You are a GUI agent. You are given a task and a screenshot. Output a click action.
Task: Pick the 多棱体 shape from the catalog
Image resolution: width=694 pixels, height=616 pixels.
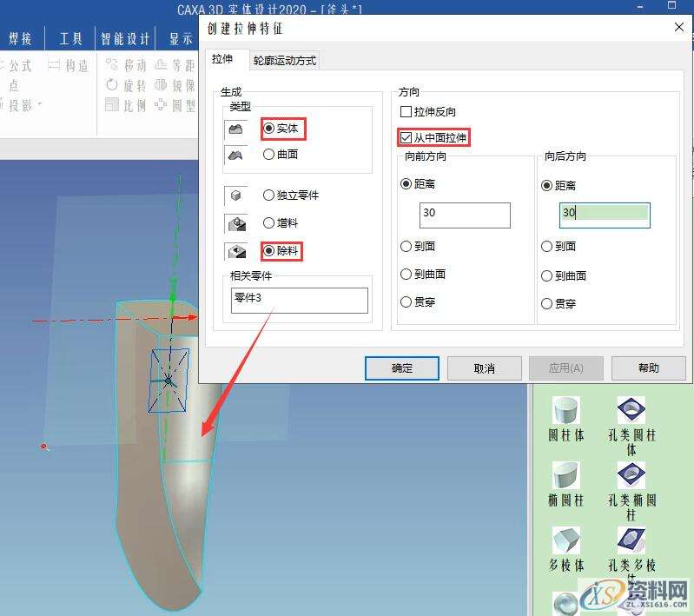coord(566,549)
